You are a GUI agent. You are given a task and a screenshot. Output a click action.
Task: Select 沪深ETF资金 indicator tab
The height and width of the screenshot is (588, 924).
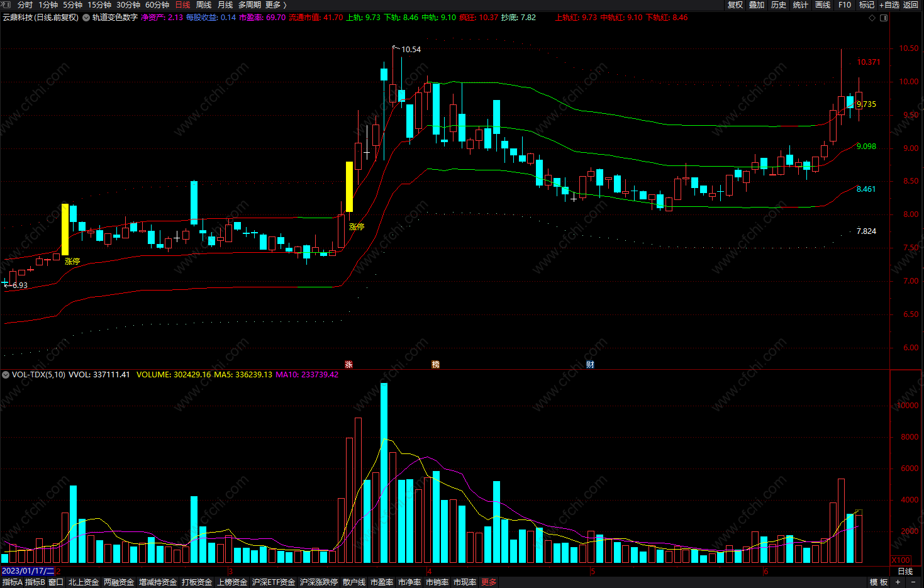click(x=274, y=582)
